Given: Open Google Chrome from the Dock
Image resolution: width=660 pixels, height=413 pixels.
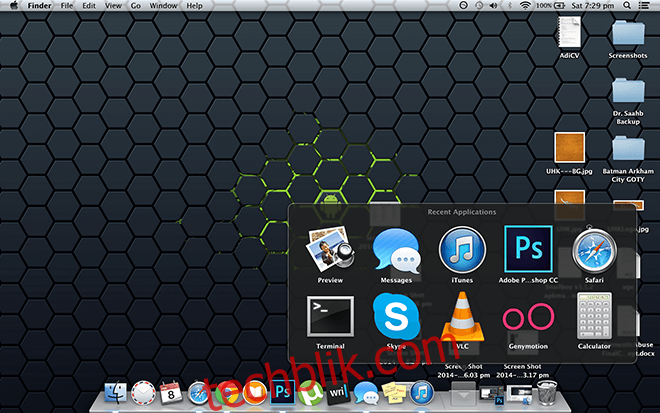Looking at the screenshot, I should (226, 394).
